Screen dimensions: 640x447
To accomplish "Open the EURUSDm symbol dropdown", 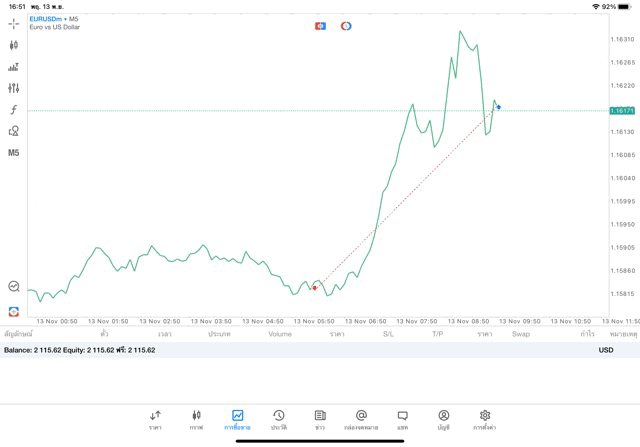I will 54,19.
